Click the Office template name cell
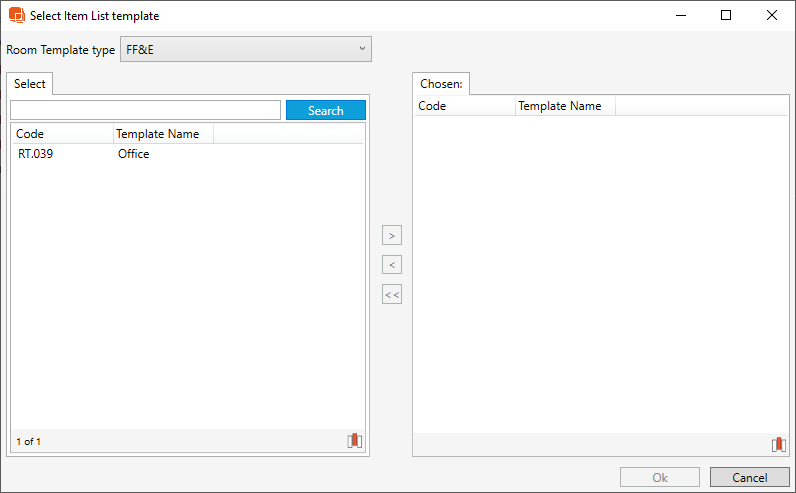Viewport: 796px width, 493px height. pos(134,154)
